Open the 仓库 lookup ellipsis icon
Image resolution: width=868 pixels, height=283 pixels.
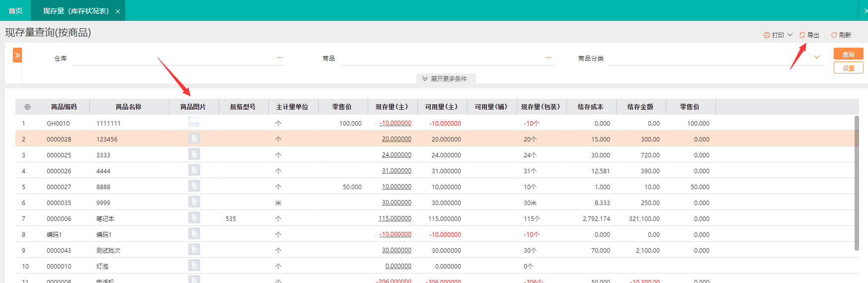[x=280, y=58]
